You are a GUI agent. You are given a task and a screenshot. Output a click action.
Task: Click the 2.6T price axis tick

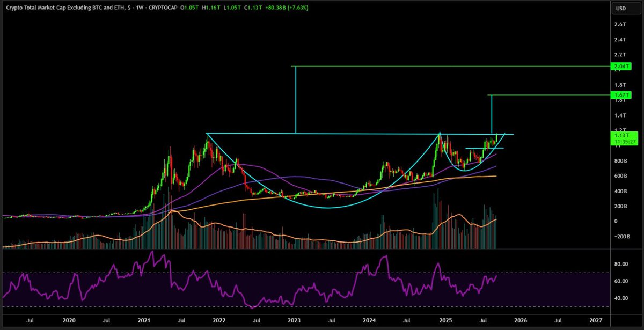click(620, 25)
